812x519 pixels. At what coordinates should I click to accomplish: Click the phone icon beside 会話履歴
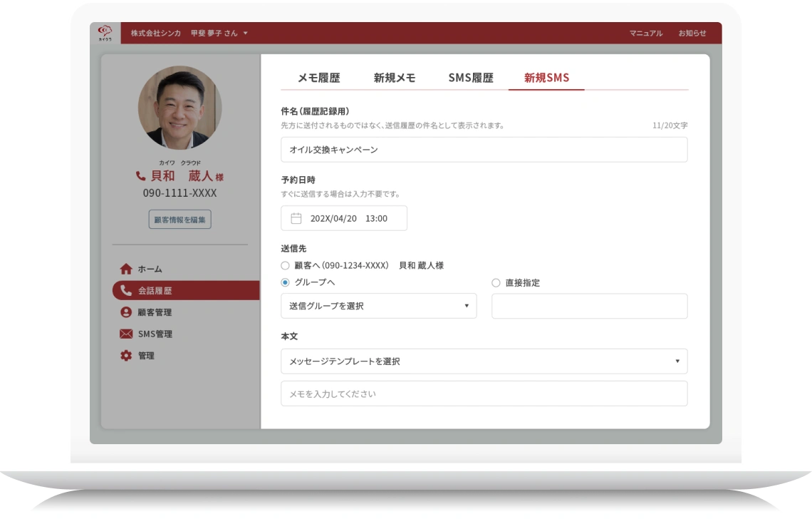[126, 290]
